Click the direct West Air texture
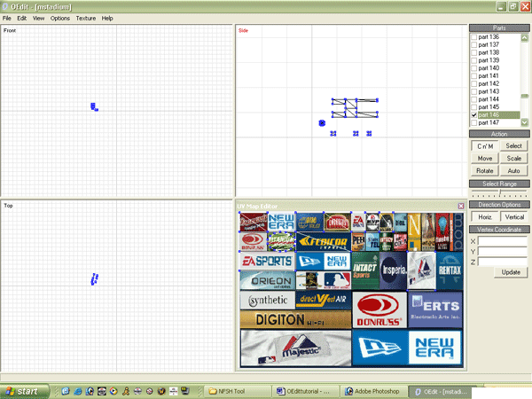The height and width of the screenshot is (399, 532). tap(324, 300)
